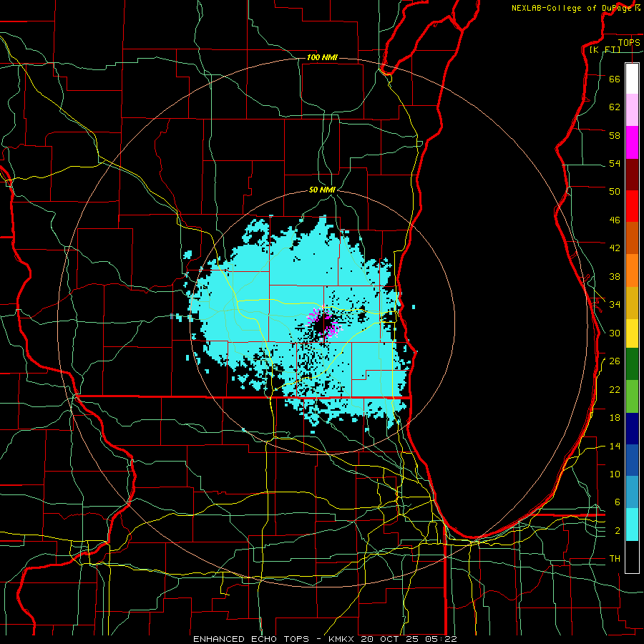The height and width of the screenshot is (644, 644).
Task: Click the legend value "50"
Action: point(615,191)
